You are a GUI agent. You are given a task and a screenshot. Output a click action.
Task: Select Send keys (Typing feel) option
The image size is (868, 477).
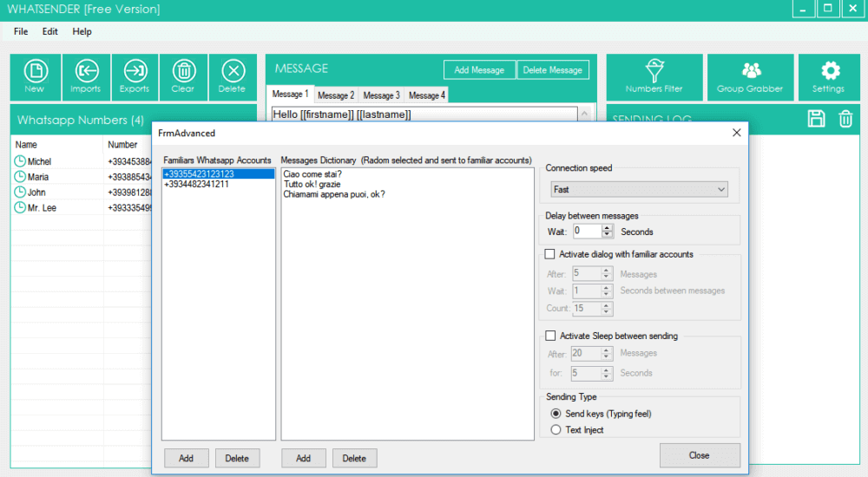click(x=556, y=414)
